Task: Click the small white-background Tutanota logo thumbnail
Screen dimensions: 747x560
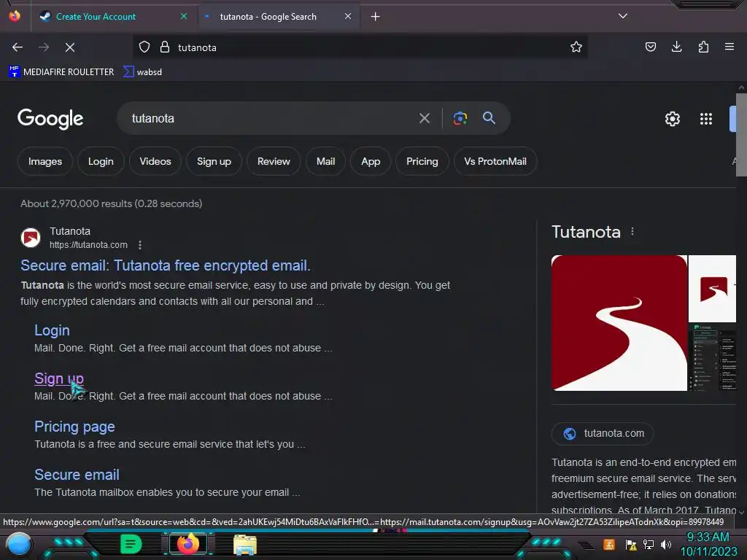Action: pos(713,289)
